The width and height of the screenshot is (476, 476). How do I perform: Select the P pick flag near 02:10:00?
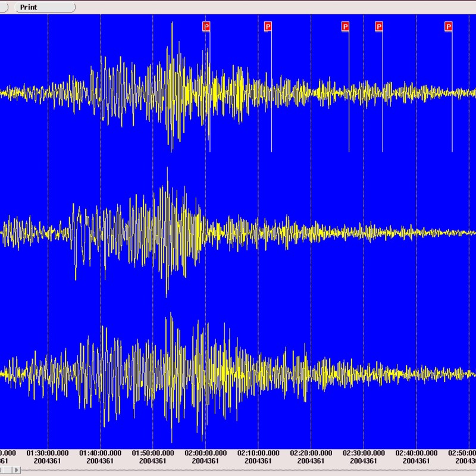(268, 26)
